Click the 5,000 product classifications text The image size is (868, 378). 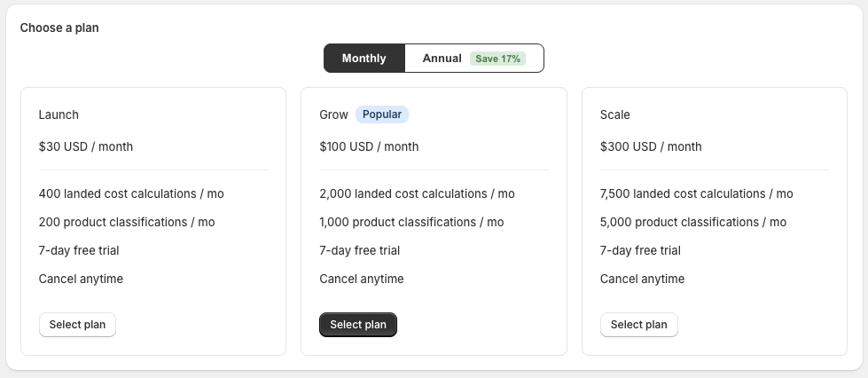(692, 222)
